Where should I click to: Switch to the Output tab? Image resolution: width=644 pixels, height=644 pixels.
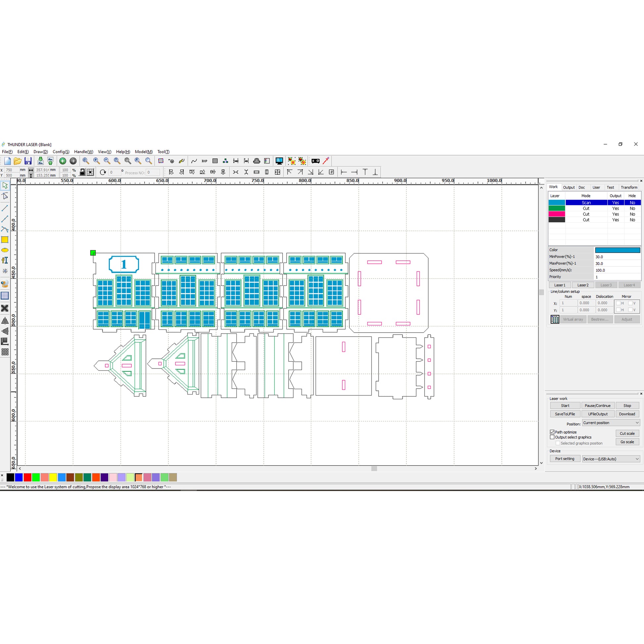(x=569, y=187)
